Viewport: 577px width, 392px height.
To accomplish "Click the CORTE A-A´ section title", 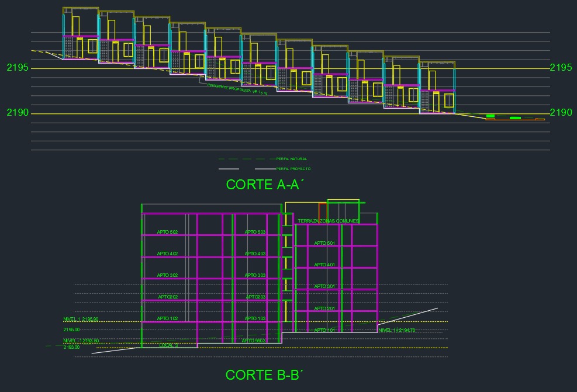I will [264, 185].
